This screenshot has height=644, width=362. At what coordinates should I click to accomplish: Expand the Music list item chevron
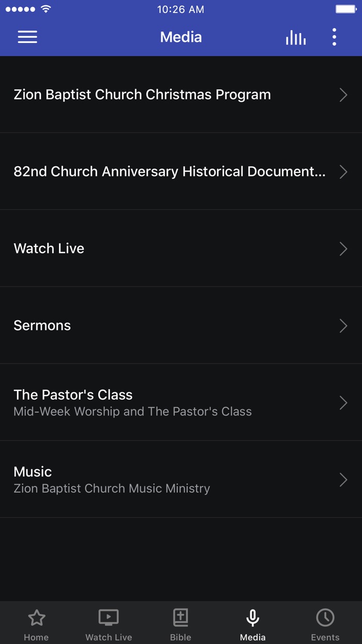pos(343,480)
